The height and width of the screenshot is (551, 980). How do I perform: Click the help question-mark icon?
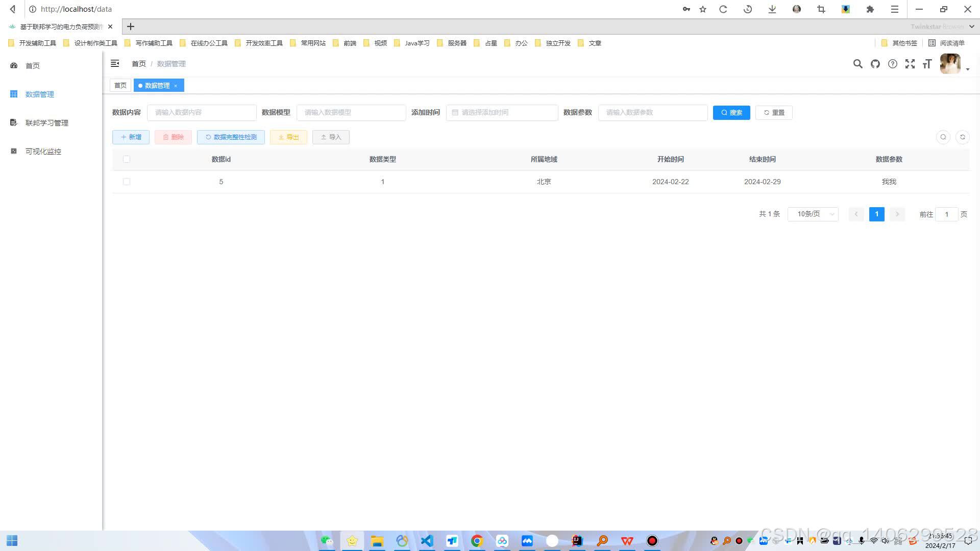click(893, 64)
